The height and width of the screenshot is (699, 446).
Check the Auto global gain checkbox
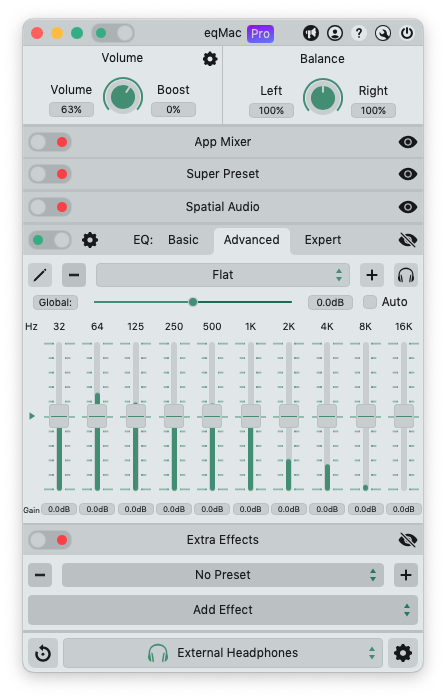pos(370,302)
